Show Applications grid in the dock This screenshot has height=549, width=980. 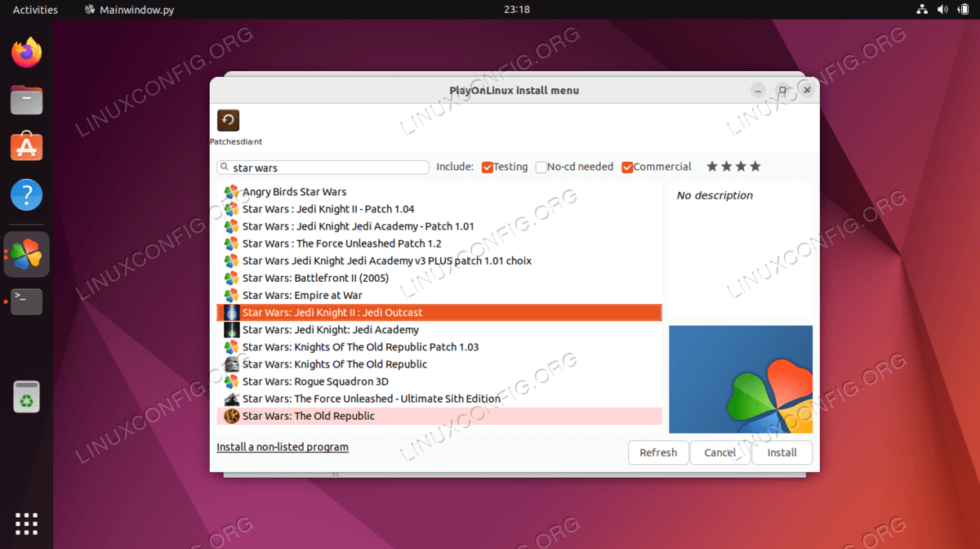tap(27, 523)
